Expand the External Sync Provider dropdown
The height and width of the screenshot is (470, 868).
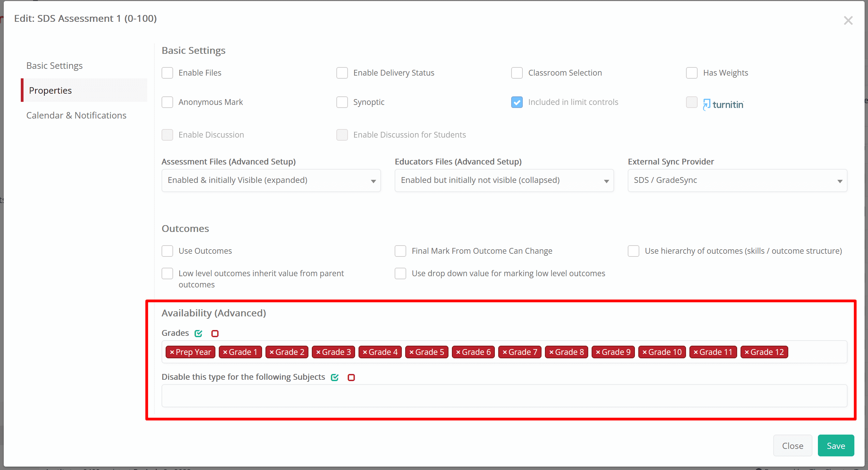point(737,181)
